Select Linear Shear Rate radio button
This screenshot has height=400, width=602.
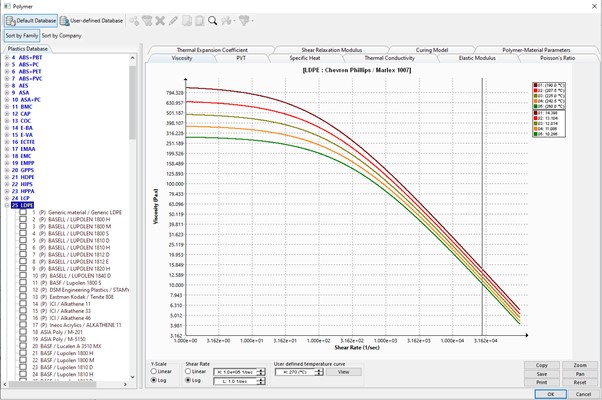189,372
